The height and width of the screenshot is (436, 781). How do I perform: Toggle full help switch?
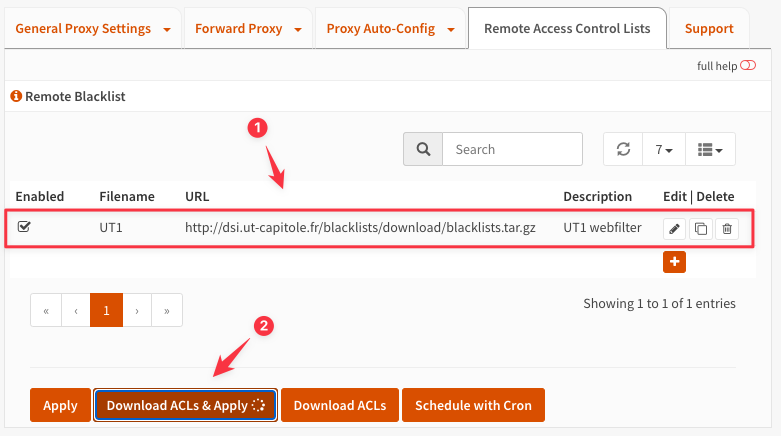pos(748,65)
